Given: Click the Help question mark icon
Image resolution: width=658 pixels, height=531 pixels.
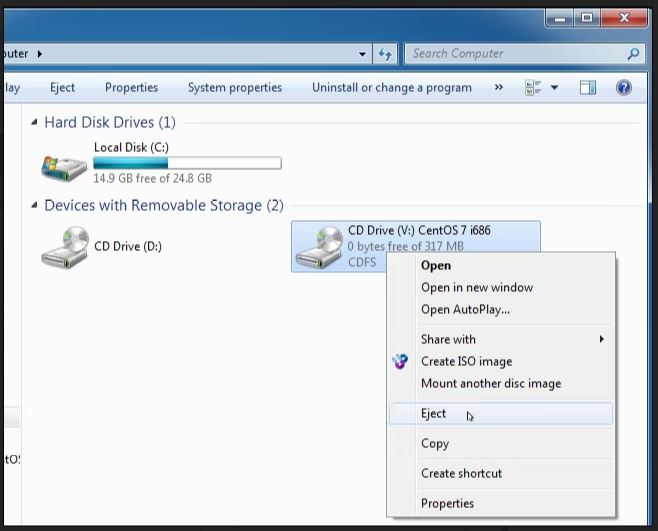Looking at the screenshot, I should [x=624, y=88].
